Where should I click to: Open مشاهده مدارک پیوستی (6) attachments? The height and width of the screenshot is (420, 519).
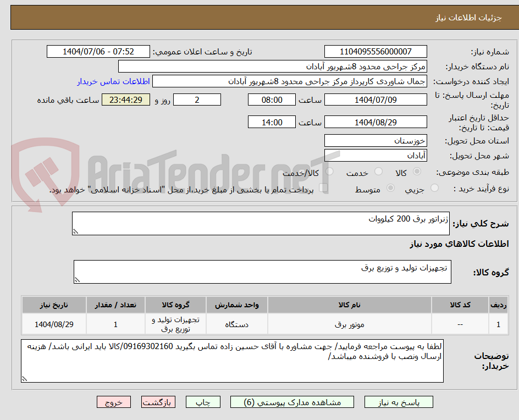pos(292,402)
